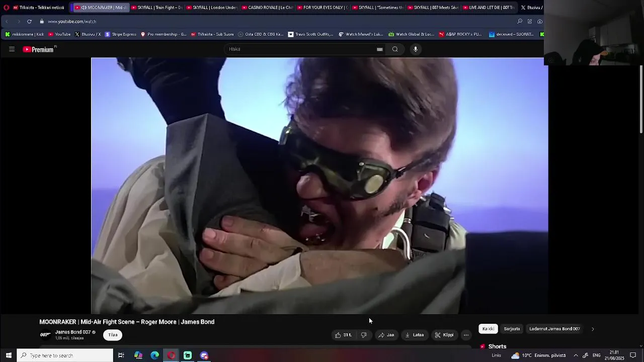Image resolution: width=644 pixels, height=362 pixels.
Task: Open Windows notification center icon
Action: pyautogui.click(x=633, y=355)
